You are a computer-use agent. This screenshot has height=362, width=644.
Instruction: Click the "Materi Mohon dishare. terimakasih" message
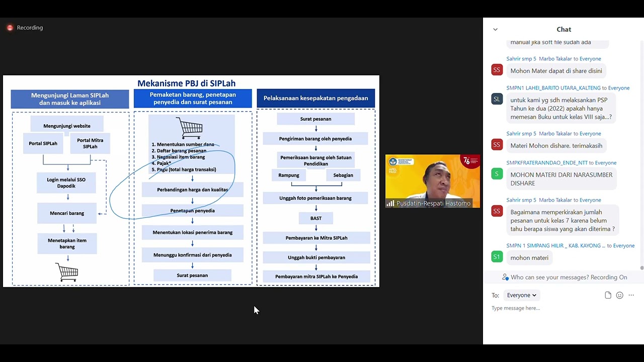click(x=556, y=145)
